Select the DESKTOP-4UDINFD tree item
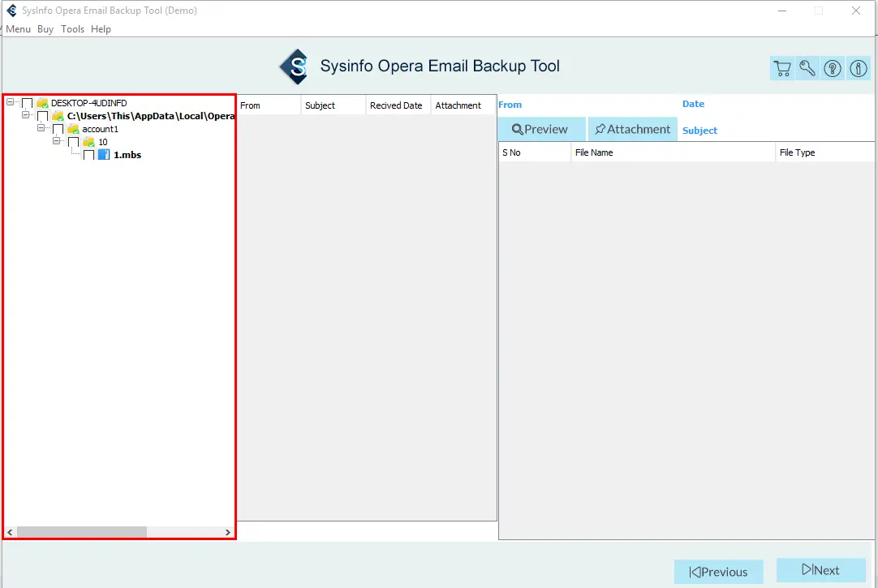This screenshot has width=878, height=588. pyautogui.click(x=89, y=103)
